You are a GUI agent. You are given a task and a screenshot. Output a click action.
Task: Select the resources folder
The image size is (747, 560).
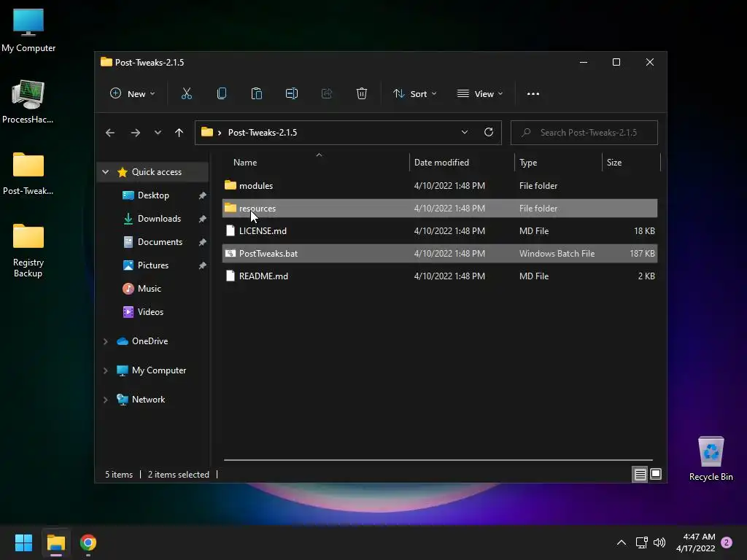440,208
